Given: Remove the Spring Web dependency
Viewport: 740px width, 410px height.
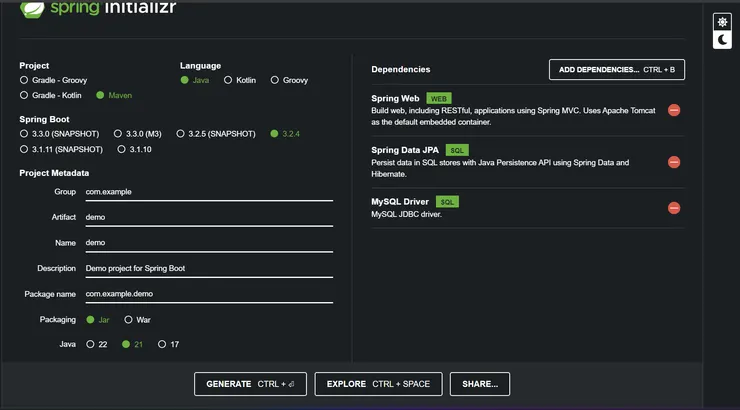Looking at the screenshot, I should pyautogui.click(x=674, y=110).
